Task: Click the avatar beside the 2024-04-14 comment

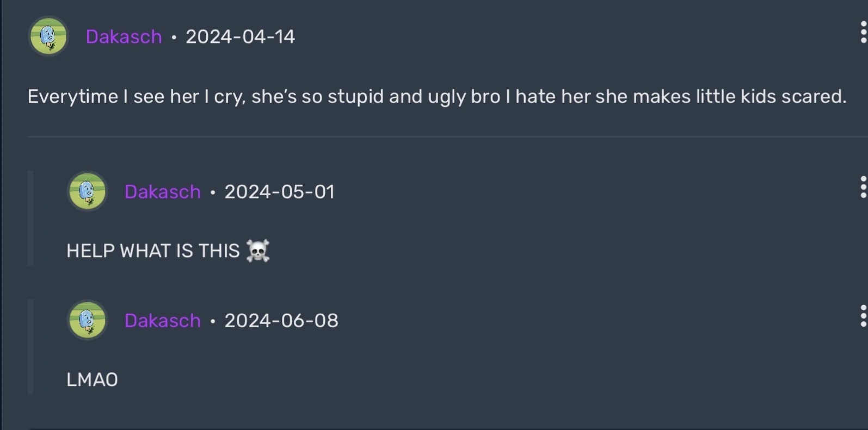Action: coord(48,36)
